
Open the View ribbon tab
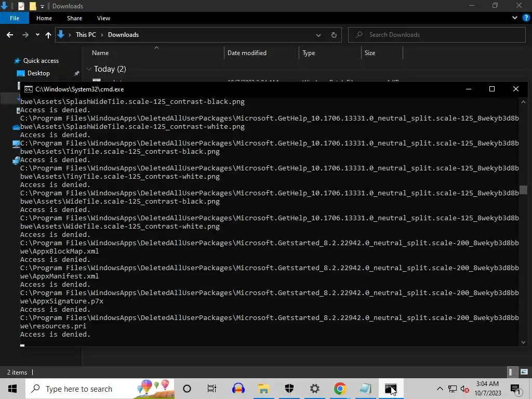coord(103,18)
